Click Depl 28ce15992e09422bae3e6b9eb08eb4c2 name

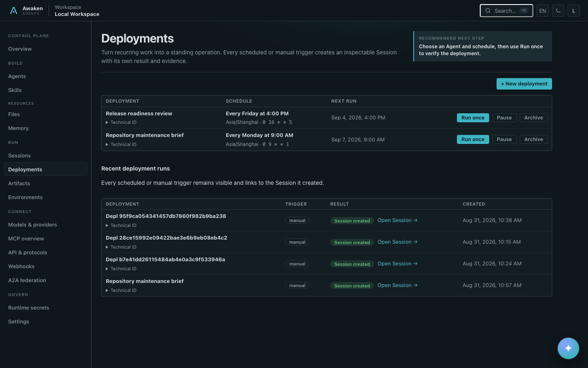(x=166, y=238)
